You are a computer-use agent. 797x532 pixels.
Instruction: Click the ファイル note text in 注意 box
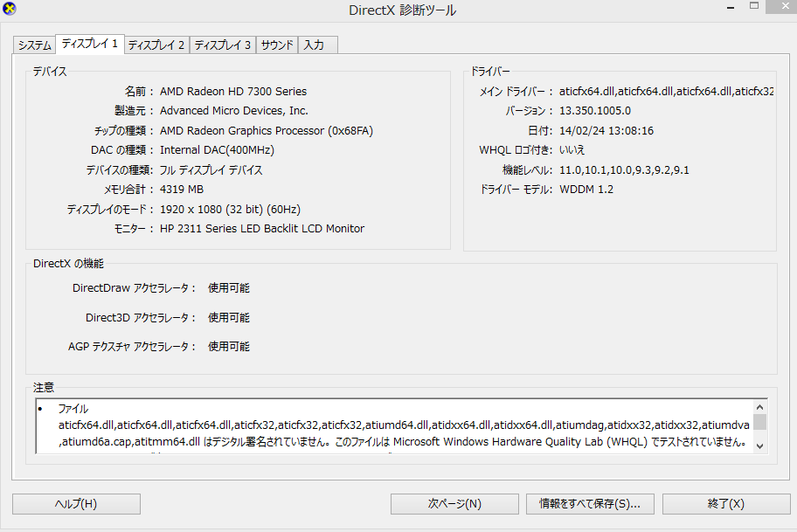pos(73,409)
